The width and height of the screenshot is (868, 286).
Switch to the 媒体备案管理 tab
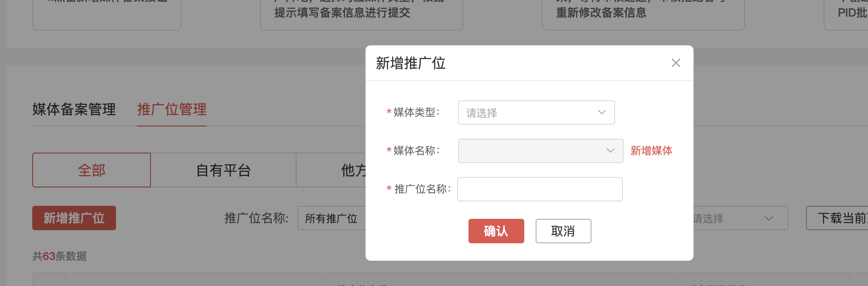coord(74,109)
